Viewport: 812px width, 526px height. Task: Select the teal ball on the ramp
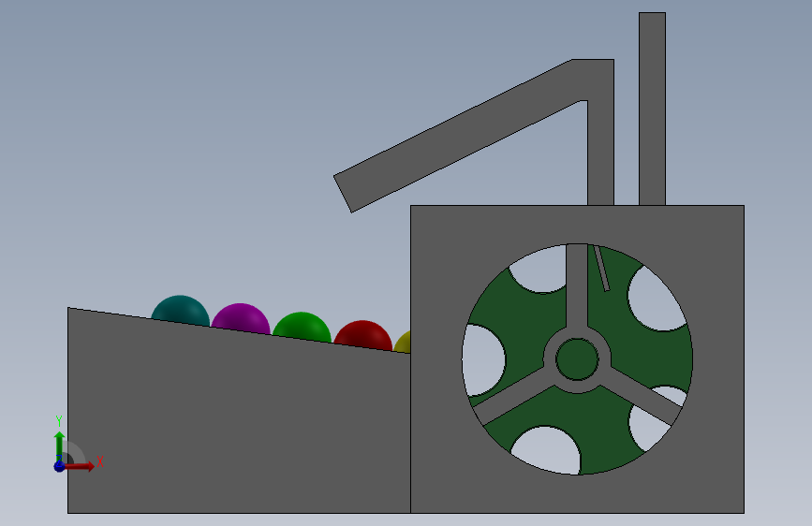(x=181, y=310)
